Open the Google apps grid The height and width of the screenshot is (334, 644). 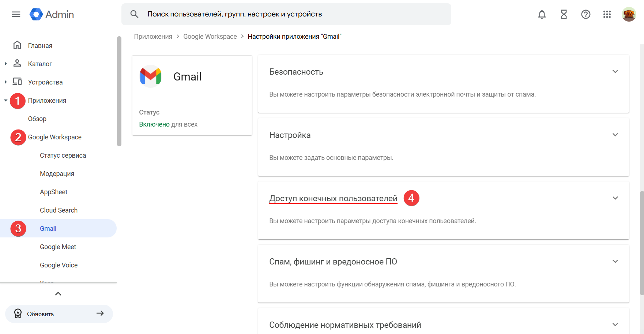[607, 14]
